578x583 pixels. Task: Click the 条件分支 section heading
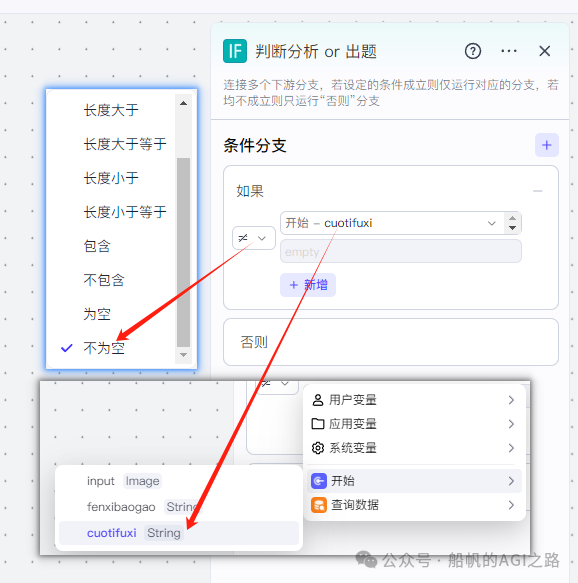coord(255,145)
